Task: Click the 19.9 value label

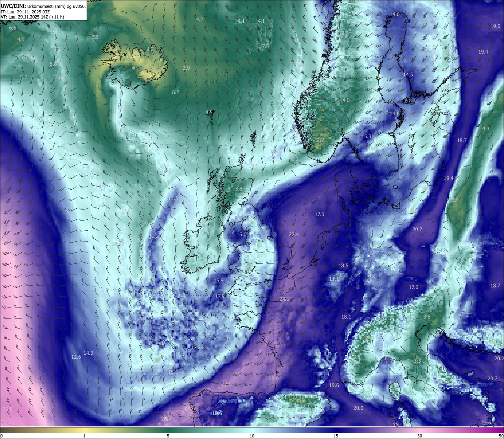Action: [495, 26]
